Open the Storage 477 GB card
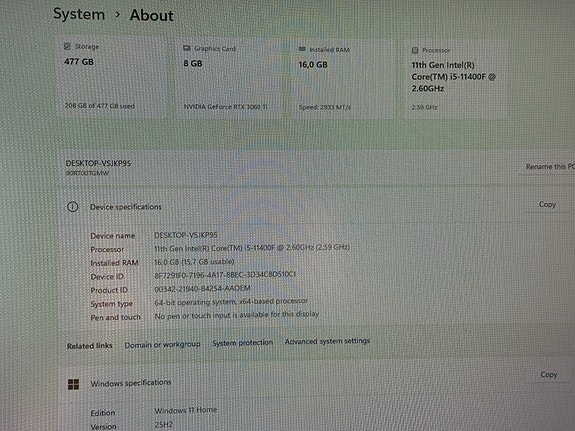Viewport: 575px width, 431px height. click(111, 77)
